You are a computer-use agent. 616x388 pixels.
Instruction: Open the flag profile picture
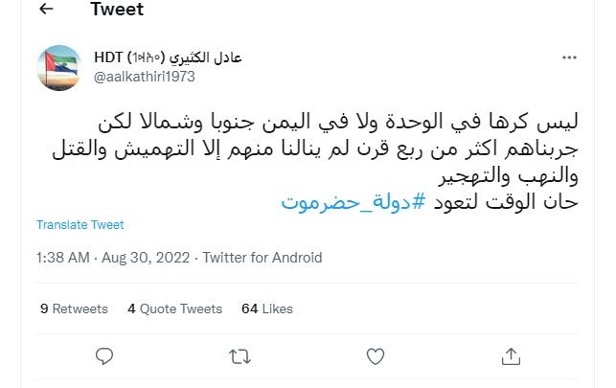(59, 68)
